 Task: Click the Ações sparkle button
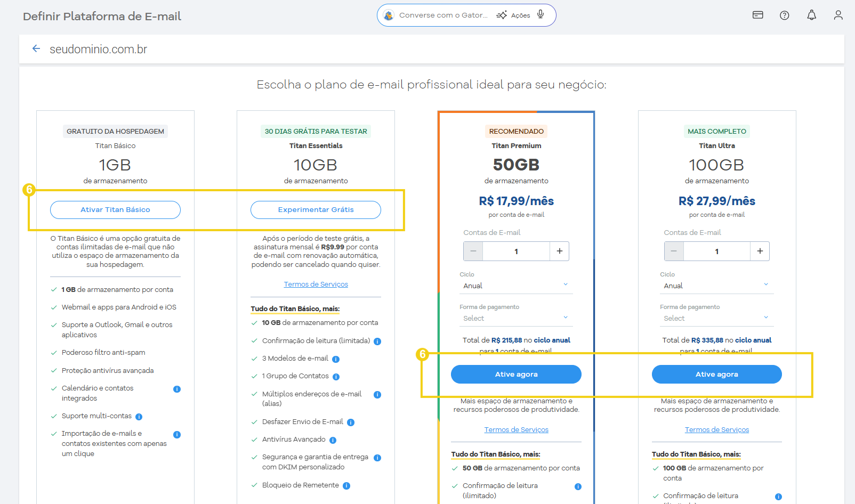pyautogui.click(x=513, y=15)
